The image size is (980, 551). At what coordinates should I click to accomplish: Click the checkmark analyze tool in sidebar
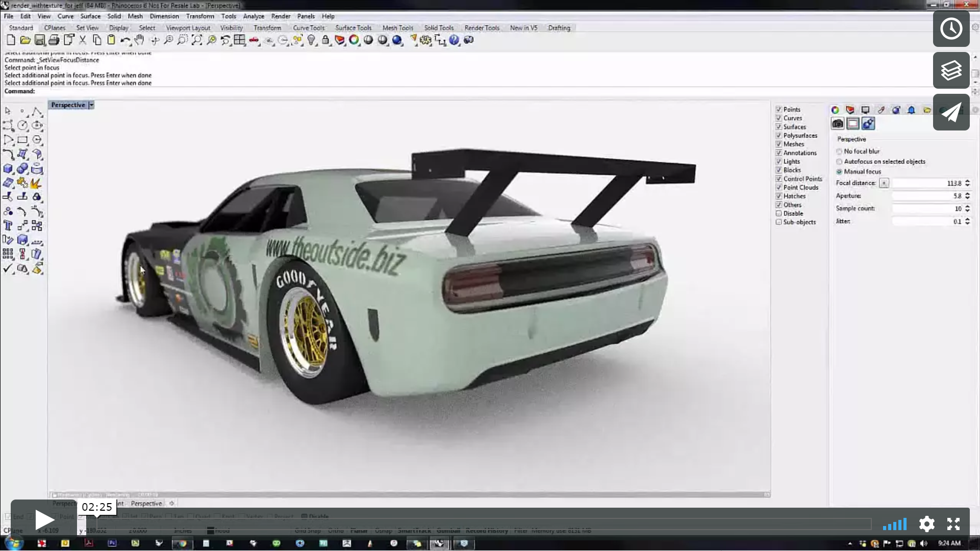pyautogui.click(x=8, y=268)
